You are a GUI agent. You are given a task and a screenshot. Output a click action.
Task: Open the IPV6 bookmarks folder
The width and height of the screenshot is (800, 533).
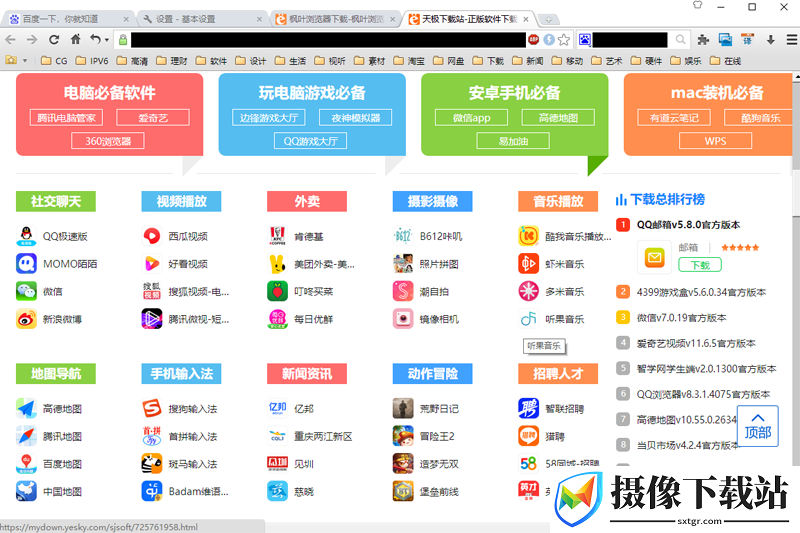(x=92, y=61)
